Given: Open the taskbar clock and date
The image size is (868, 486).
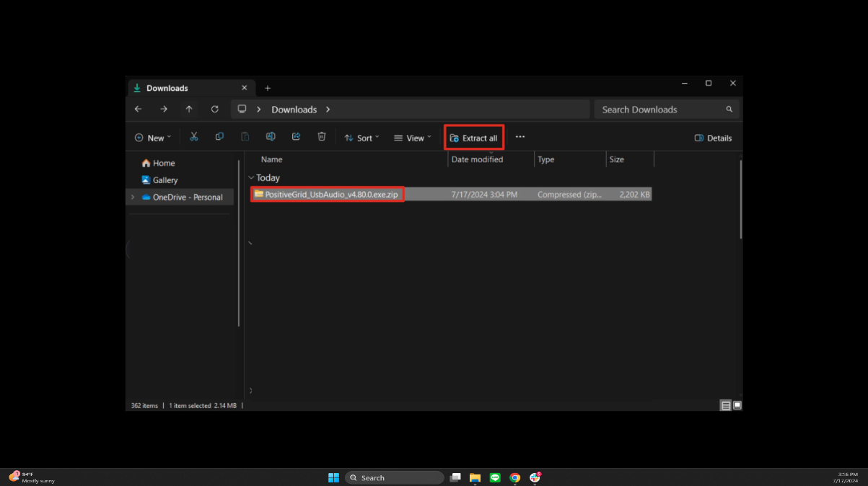Looking at the screenshot, I should coord(845,477).
